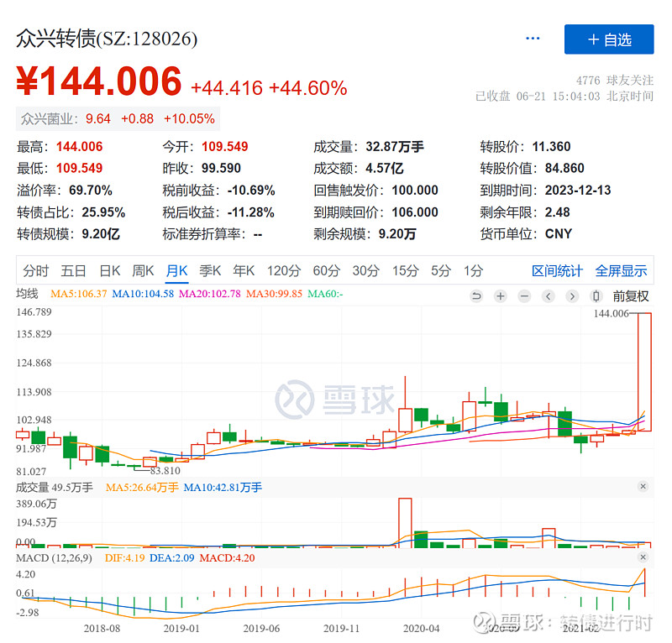Zoom out of the chart with minus icon
672x643 pixels.
pos(524,296)
